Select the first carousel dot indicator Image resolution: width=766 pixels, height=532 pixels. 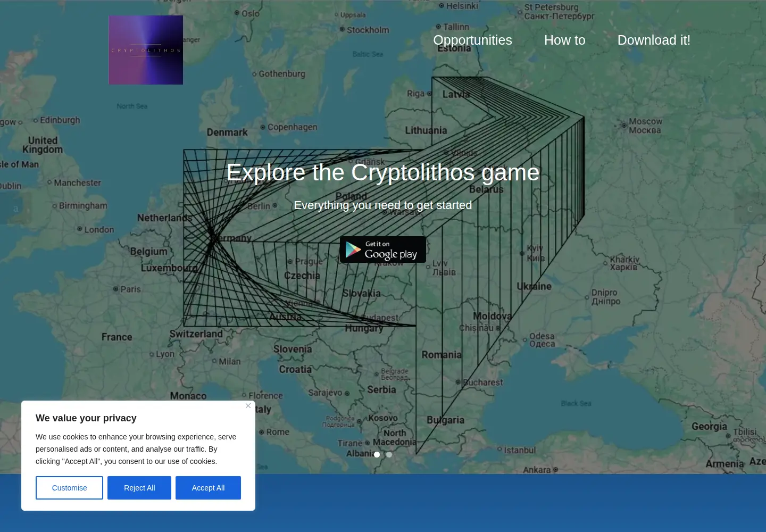coord(377,454)
